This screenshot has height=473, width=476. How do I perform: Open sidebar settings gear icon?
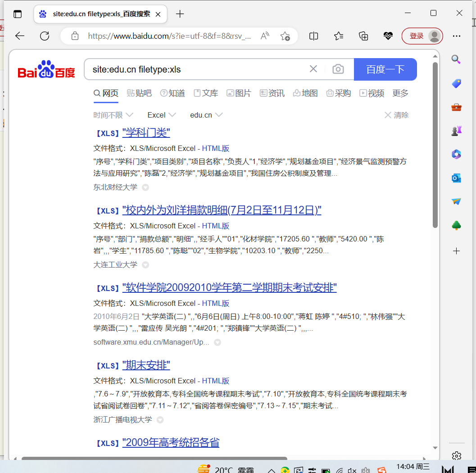pyautogui.click(x=456, y=456)
